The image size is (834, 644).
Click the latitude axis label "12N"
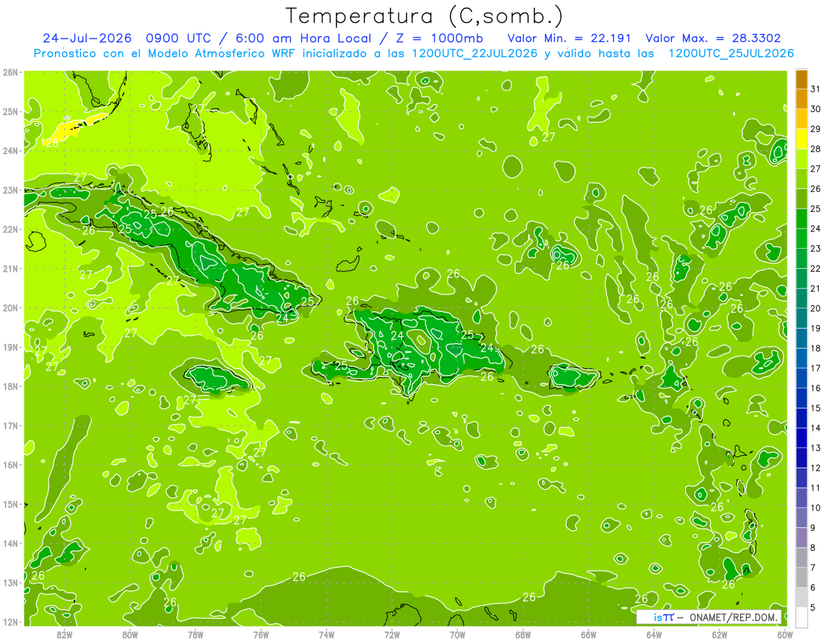[10, 622]
